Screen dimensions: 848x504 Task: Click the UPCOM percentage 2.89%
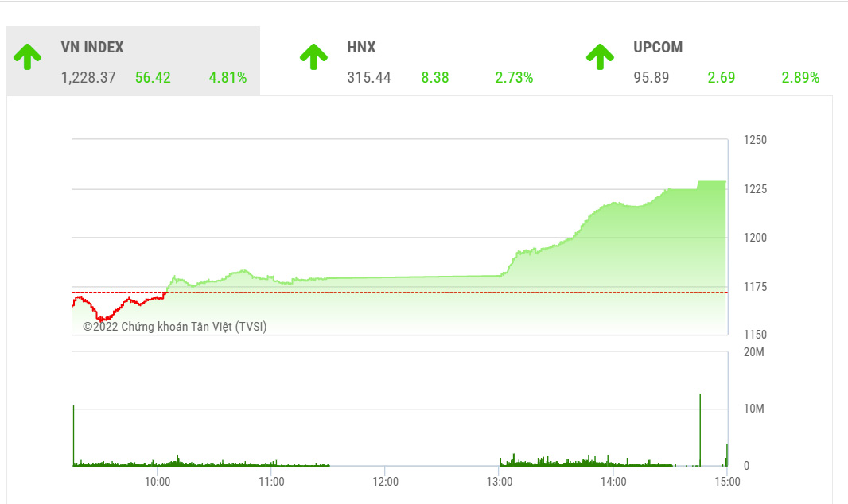(x=800, y=78)
